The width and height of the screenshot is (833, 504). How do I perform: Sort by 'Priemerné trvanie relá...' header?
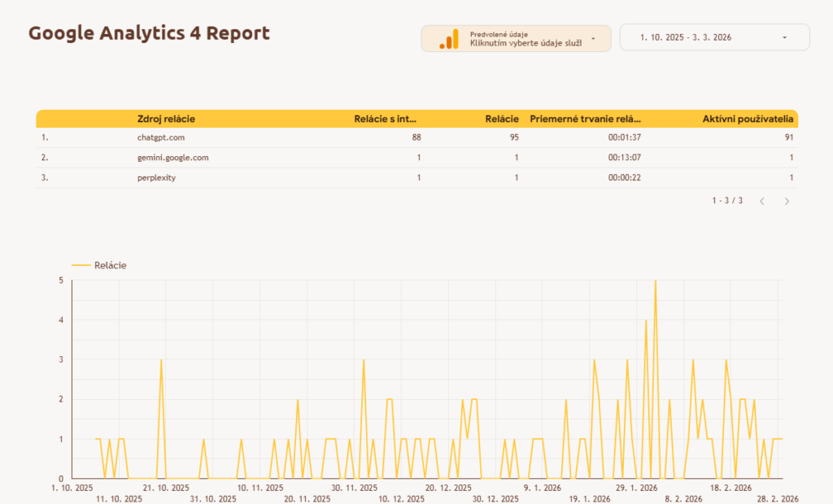coord(585,119)
